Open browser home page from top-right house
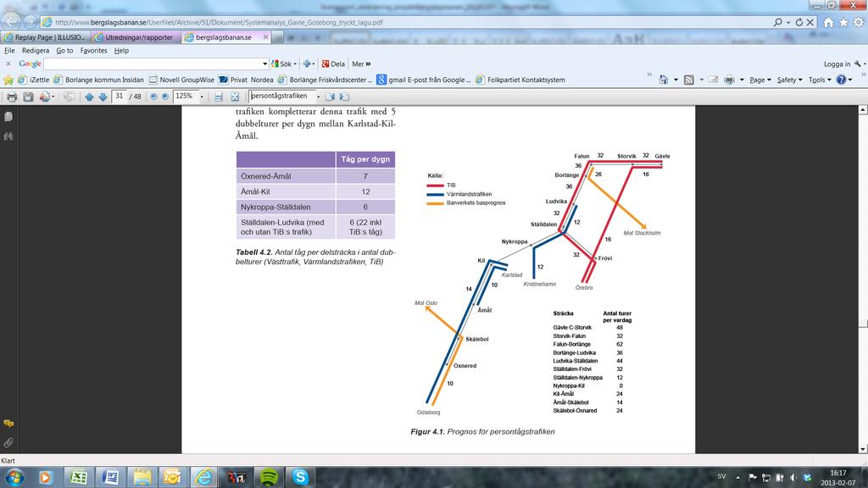This screenshot has height=488, width=868. click(x=828, y=22)
